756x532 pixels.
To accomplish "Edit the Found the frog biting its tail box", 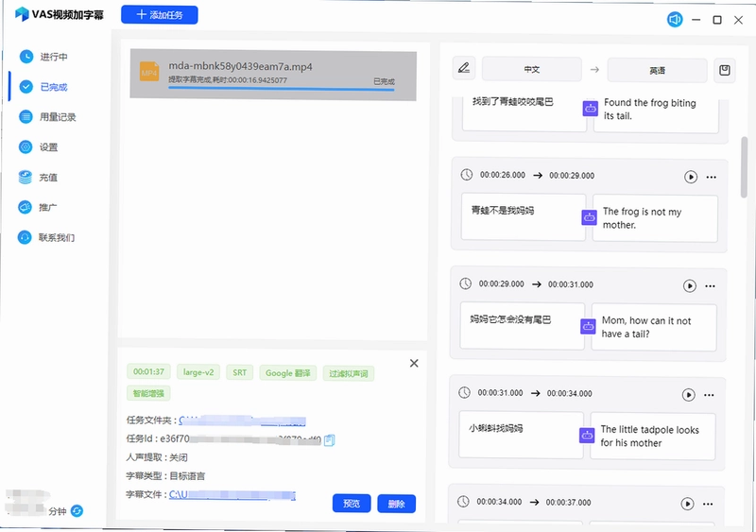I will (x=656, y=115).
